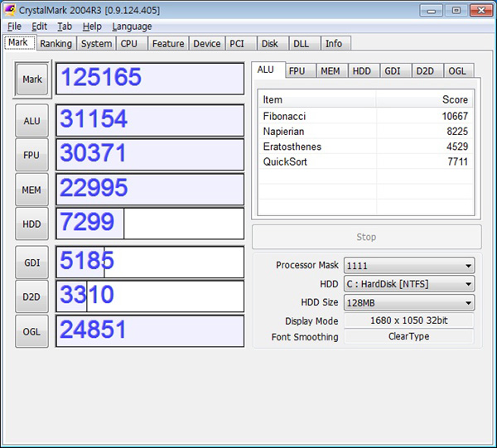This screenshot has width=497, height=448.
Task: Run the MEM benchmark button
Action: click(x=31, y=190)
